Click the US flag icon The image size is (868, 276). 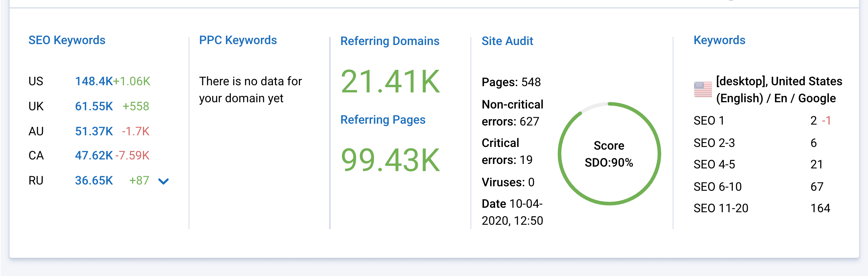(x=703, y=89)
